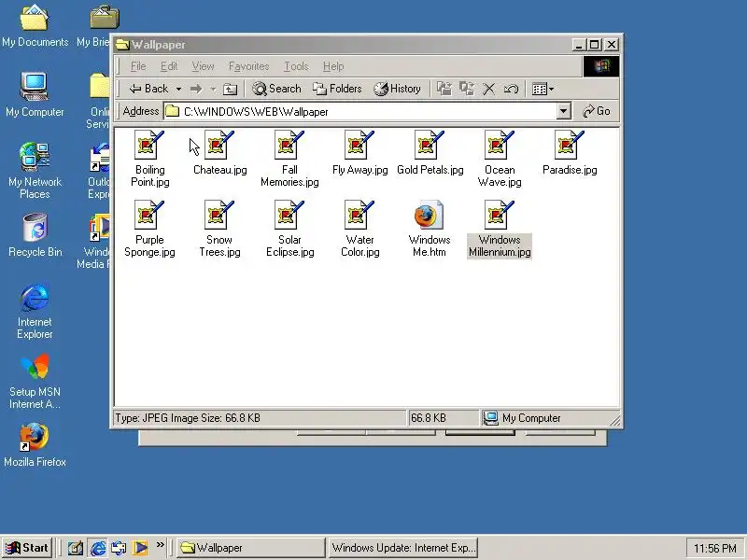Open the Edit menu
747x560 pixels.
(169, 66)
